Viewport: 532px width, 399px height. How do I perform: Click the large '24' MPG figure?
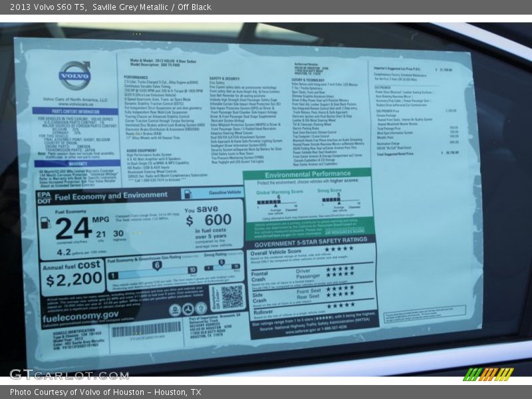[74, 229]
